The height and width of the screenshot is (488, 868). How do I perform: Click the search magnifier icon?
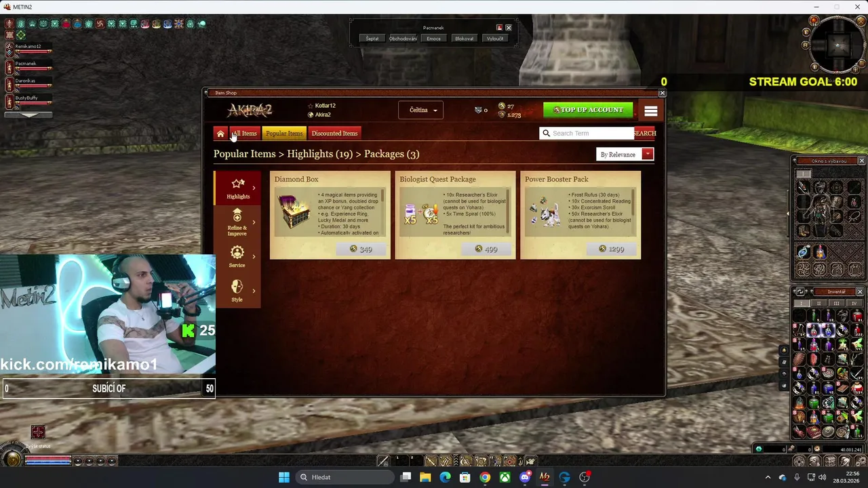coord(546,134)
